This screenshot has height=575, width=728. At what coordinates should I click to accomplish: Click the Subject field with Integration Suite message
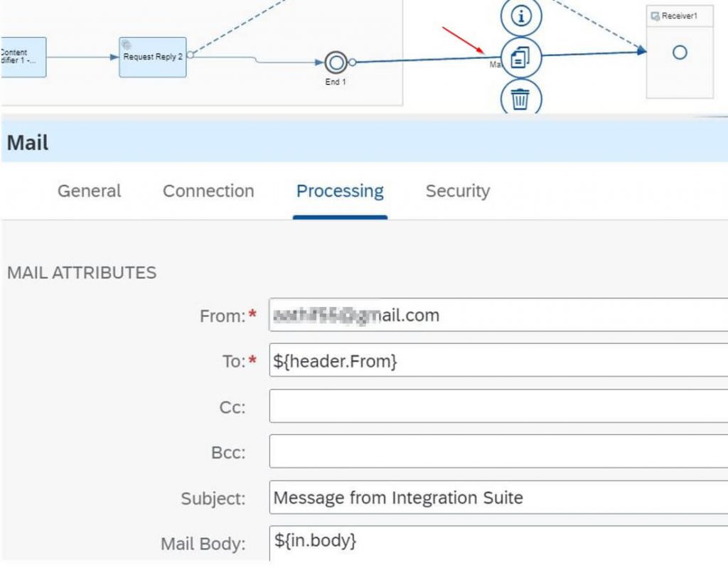pos(498,497)
